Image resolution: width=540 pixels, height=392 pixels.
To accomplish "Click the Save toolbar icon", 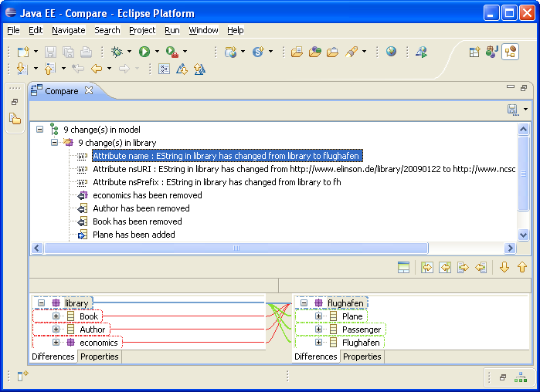I will tap(50, 52).
